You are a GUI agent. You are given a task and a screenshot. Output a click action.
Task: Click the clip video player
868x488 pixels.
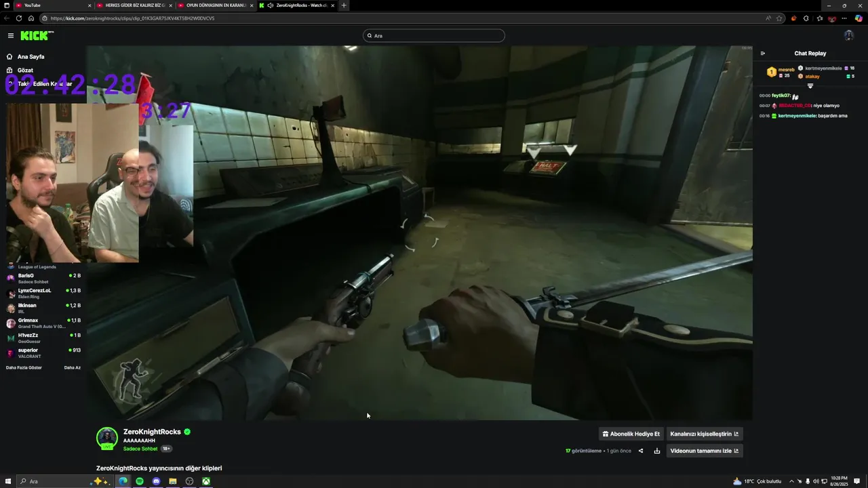click(x=419, y=232)
